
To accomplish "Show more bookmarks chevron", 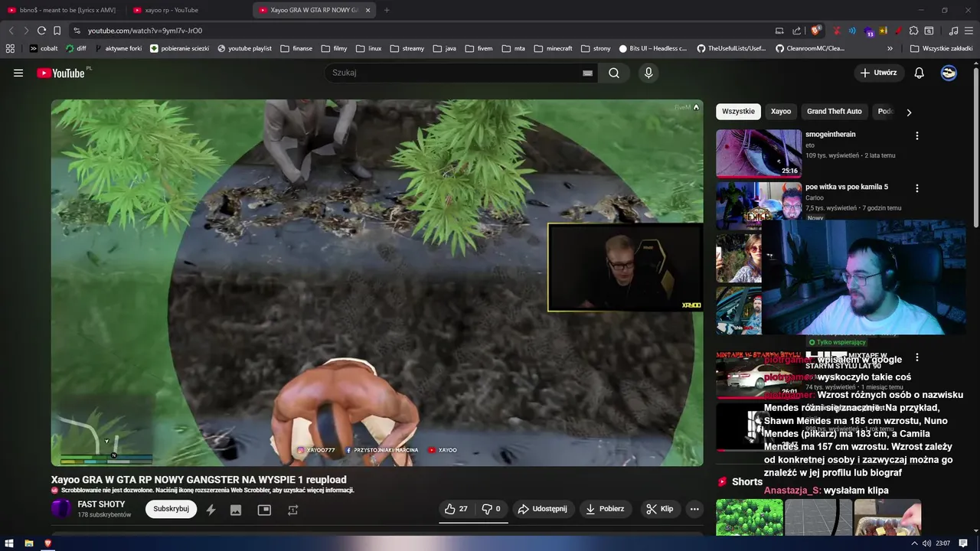I will (x=890, y=48).
